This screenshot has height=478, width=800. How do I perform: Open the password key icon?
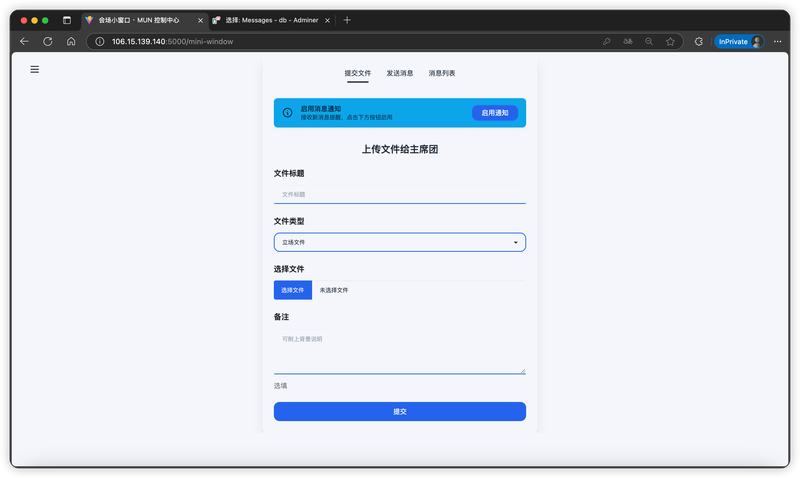607,41
